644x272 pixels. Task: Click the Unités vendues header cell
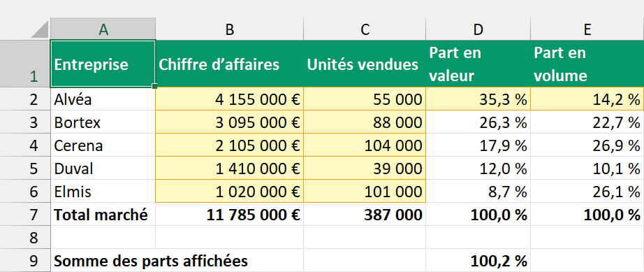tap(365, 64)
